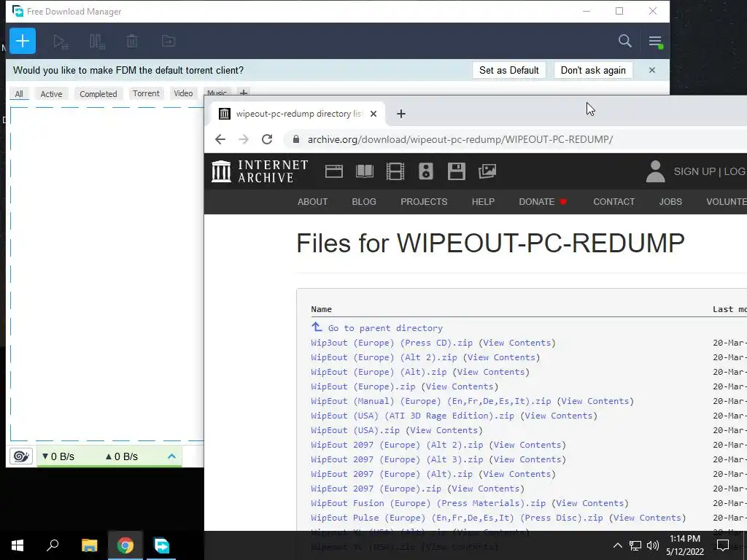
Task: Download WipEout (USA) (ATI 3D Rage Edition).zip
Action: click(413, 416)
